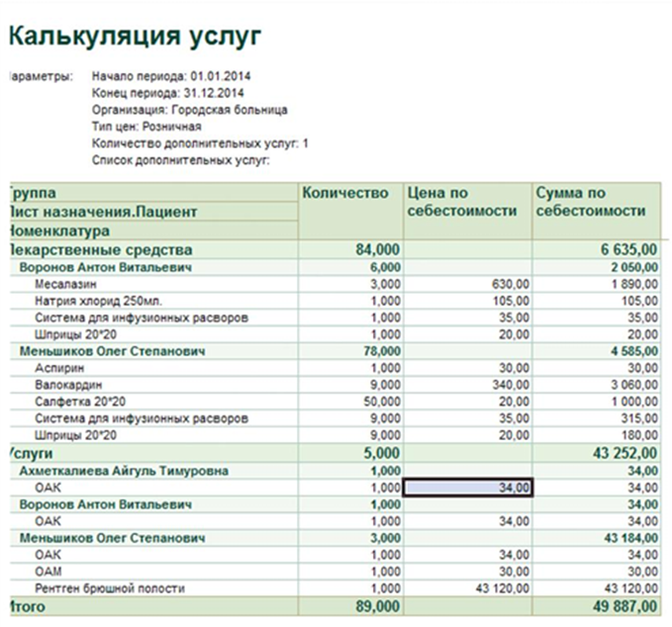672x627 pixels.
Task: Select the Валокардин sum cell 3 060,00
Action: point(634,385)
